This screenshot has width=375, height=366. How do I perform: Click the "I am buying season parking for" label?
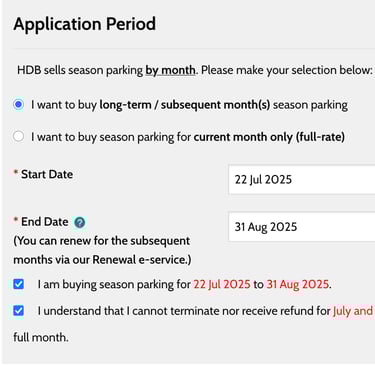pyautogui.click(x=114, y=284)
